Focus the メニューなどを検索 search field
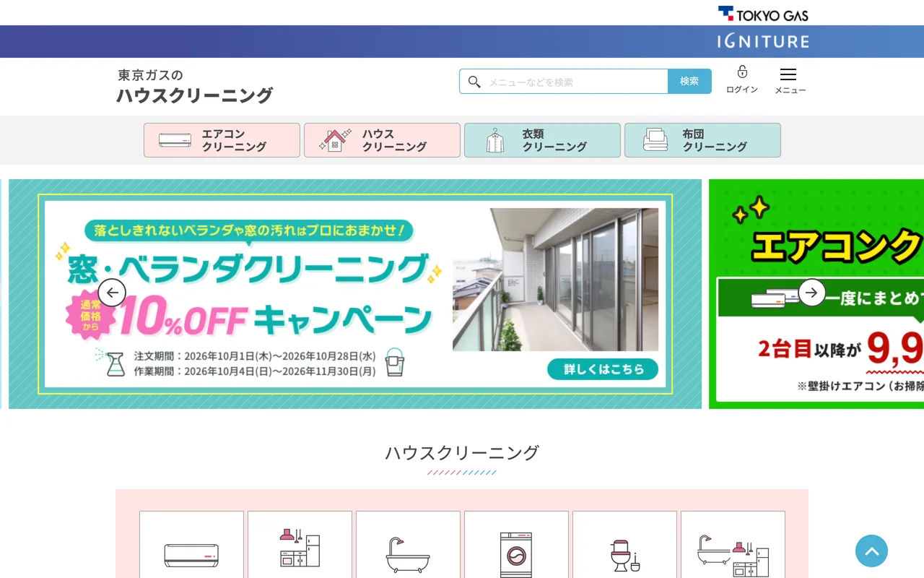Screen dimensions: 924x578 (564, 82)
